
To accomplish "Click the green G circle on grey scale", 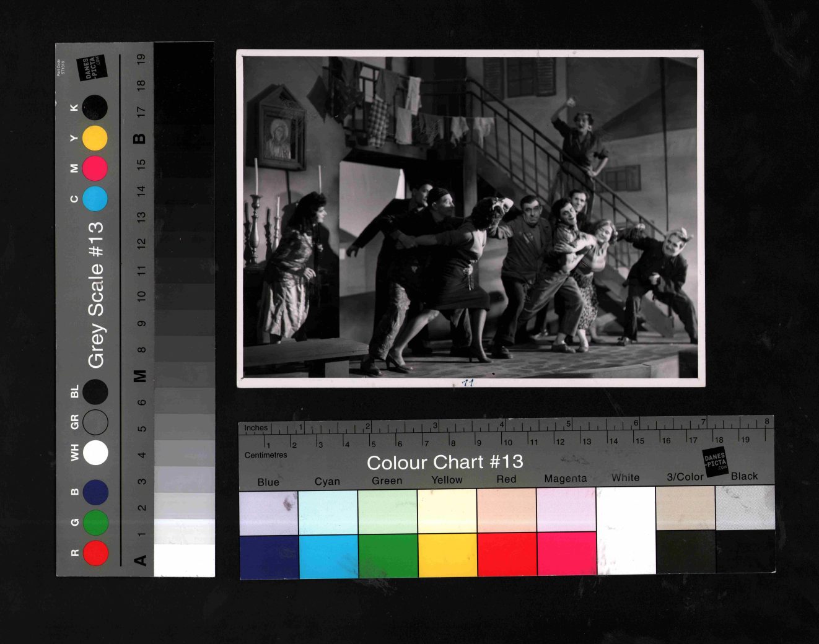I will tap(95, 523).
